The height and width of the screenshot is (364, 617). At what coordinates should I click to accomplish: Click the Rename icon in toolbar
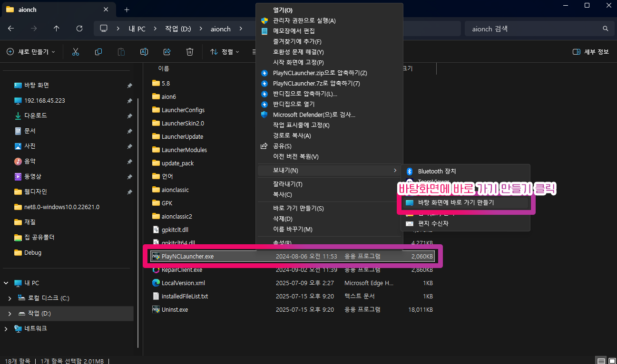tap(144, 52)
